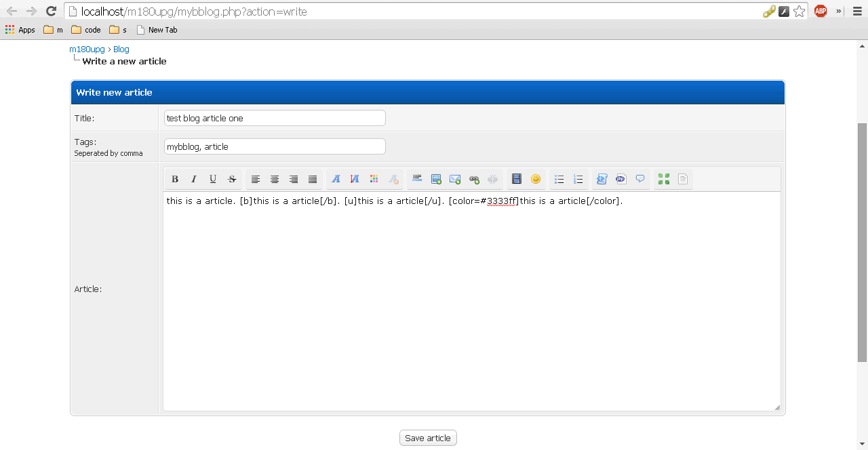Open the font name picker
868x450 pixels.
336,179
